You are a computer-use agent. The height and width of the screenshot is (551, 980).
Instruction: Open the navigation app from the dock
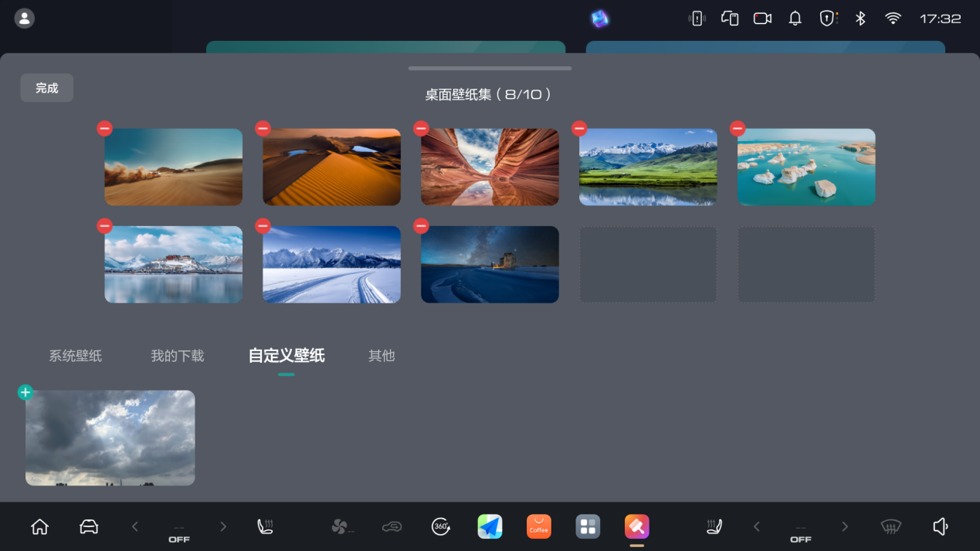(x=490, y=526)
